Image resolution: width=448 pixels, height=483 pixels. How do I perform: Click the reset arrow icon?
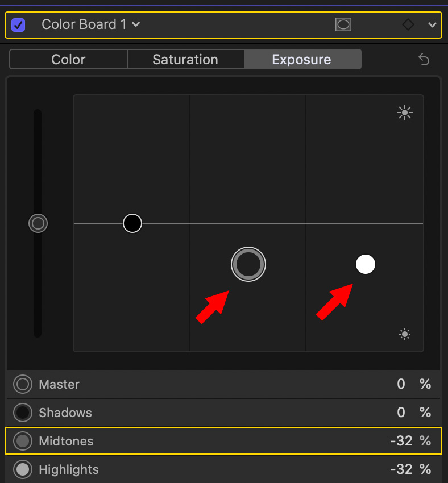tap(424, 59)
